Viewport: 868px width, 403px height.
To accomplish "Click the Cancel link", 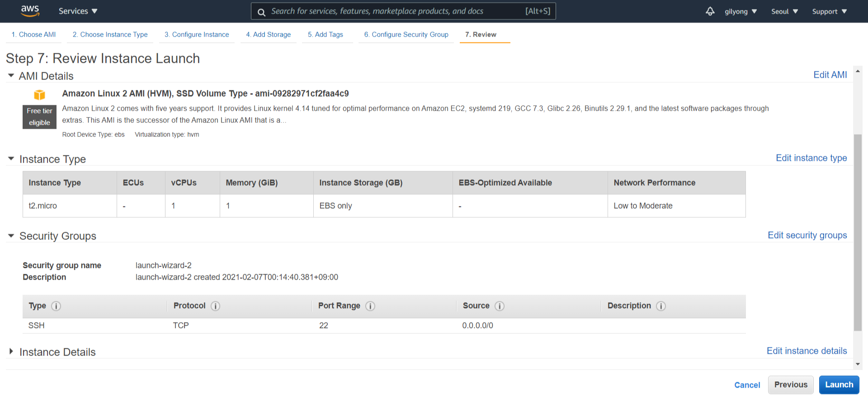I will pos(747,385).
